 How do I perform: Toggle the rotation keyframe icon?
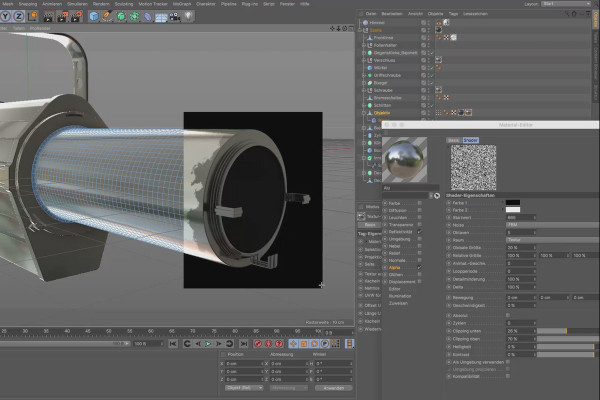[314, 344]
